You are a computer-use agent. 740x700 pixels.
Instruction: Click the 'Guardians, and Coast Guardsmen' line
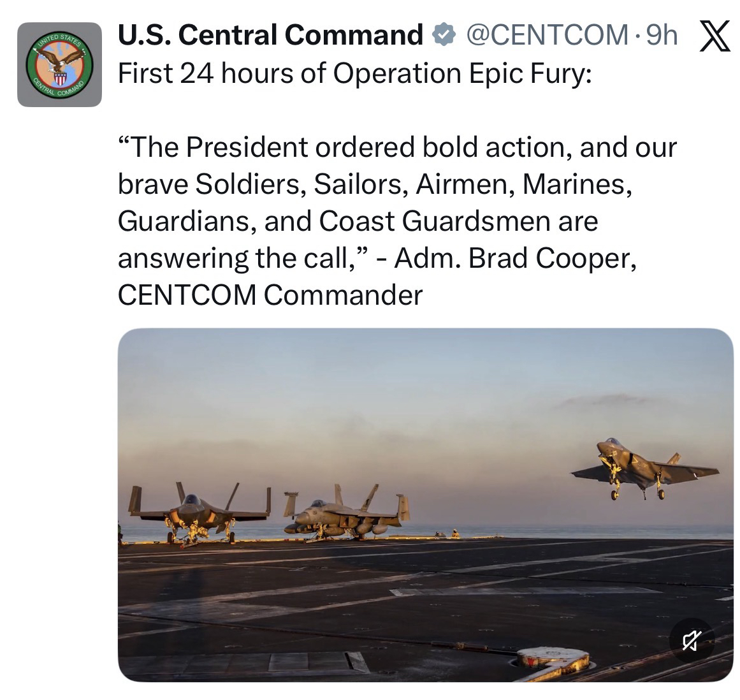[358, 221]
